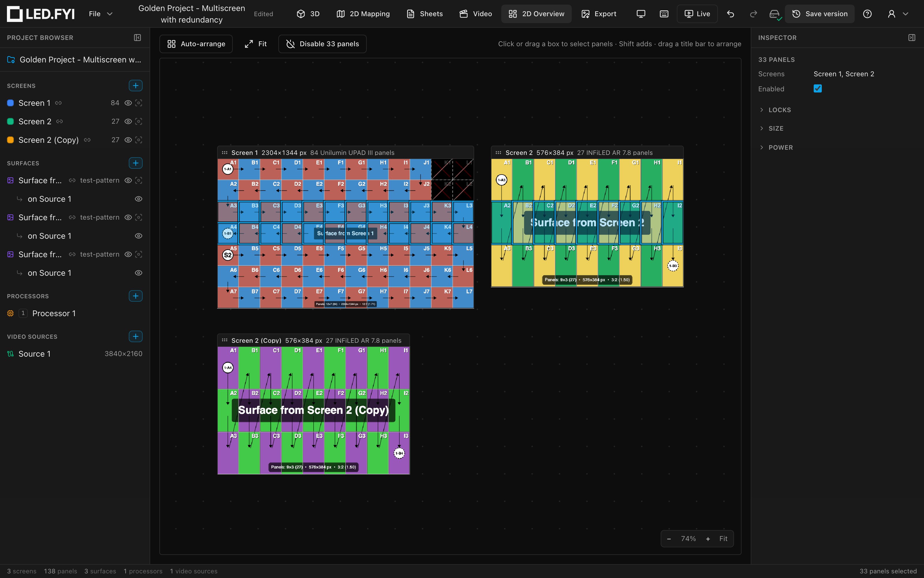Collapse the Project Browser panel icon
Image resolution: width=924 pixels, height=578 pixels.
point(137,38)
